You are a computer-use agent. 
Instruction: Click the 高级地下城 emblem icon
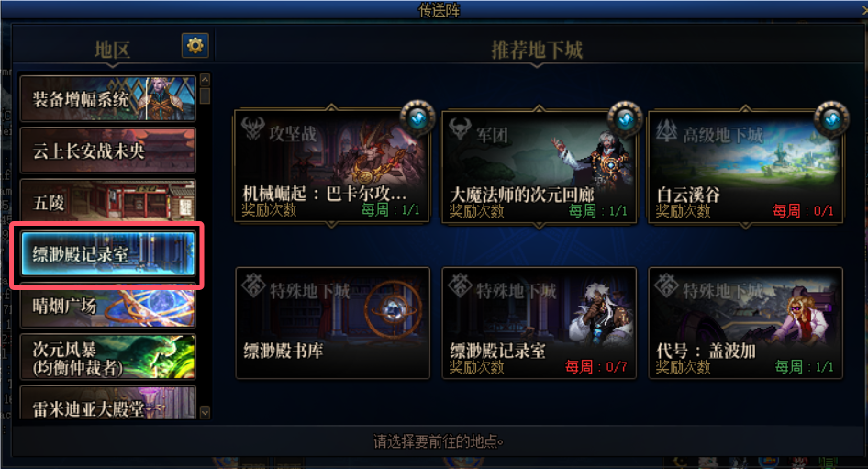[x=666, y=130]
